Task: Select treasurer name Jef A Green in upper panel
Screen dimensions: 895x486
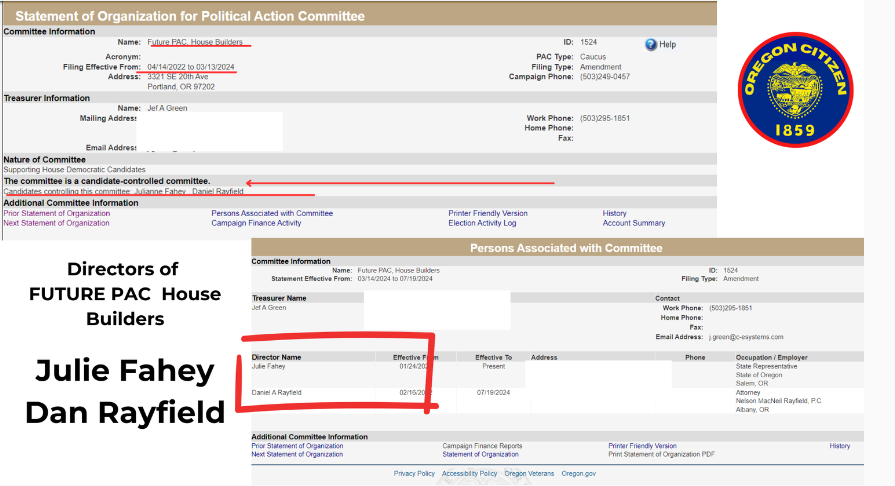Action: pos(167,108)
